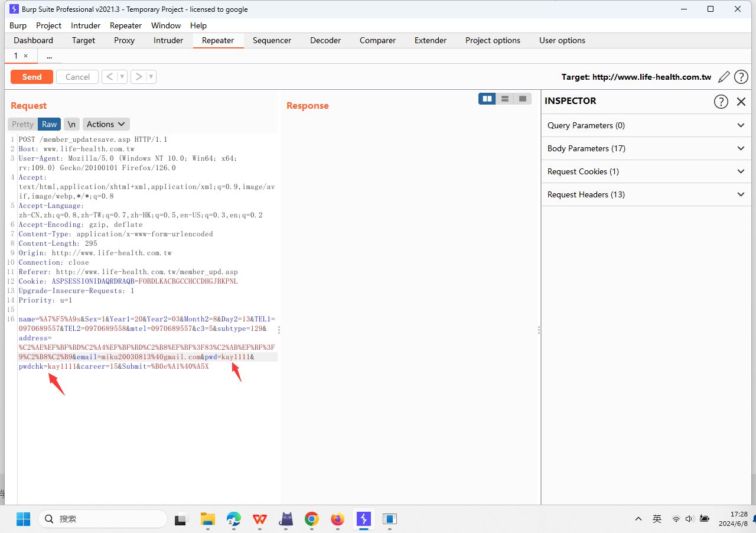Click the 'POST /member_updatesave.asp HTTP/1.1' request line
The image size is (756, 533).
93,139
